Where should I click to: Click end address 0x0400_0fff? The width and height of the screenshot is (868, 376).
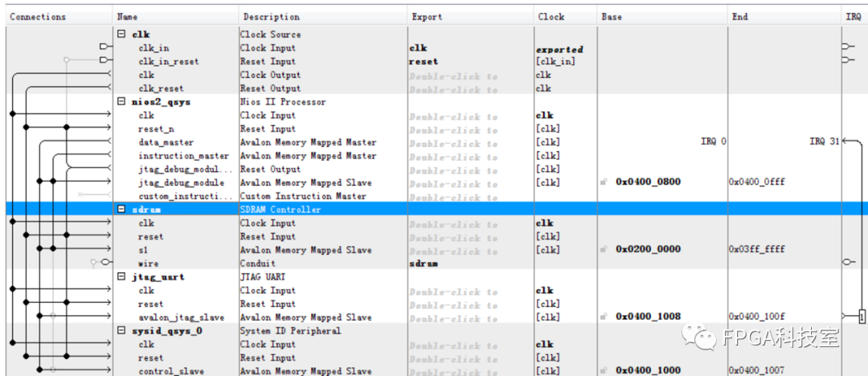[x=757, y=182]
